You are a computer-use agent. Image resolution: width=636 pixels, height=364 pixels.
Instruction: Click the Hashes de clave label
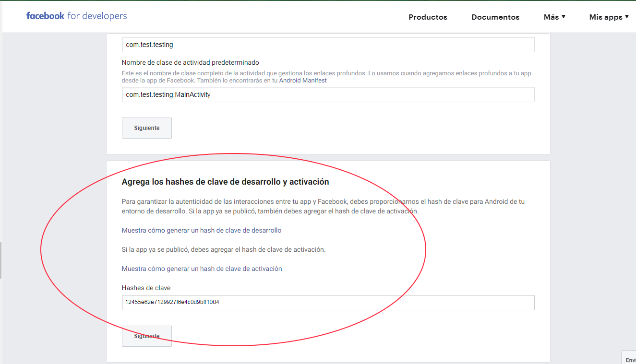pyautogui.click(x=146, y=288)
